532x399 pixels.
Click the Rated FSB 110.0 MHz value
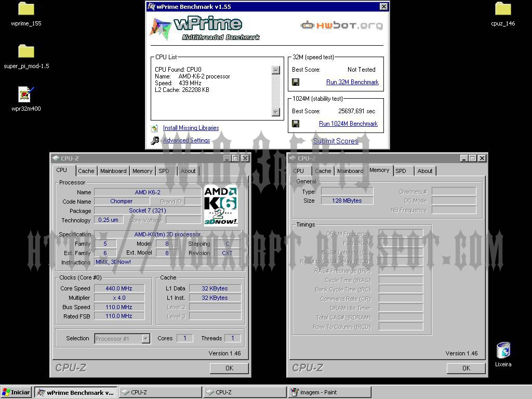(x=119, y=316)
